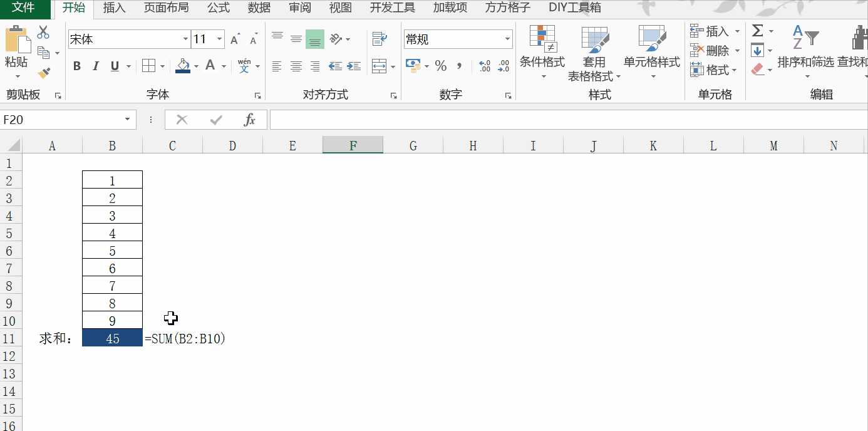Click the Paste clipboard icon
This screenshot has width=868, height=431.
click(x=17, y=39)
